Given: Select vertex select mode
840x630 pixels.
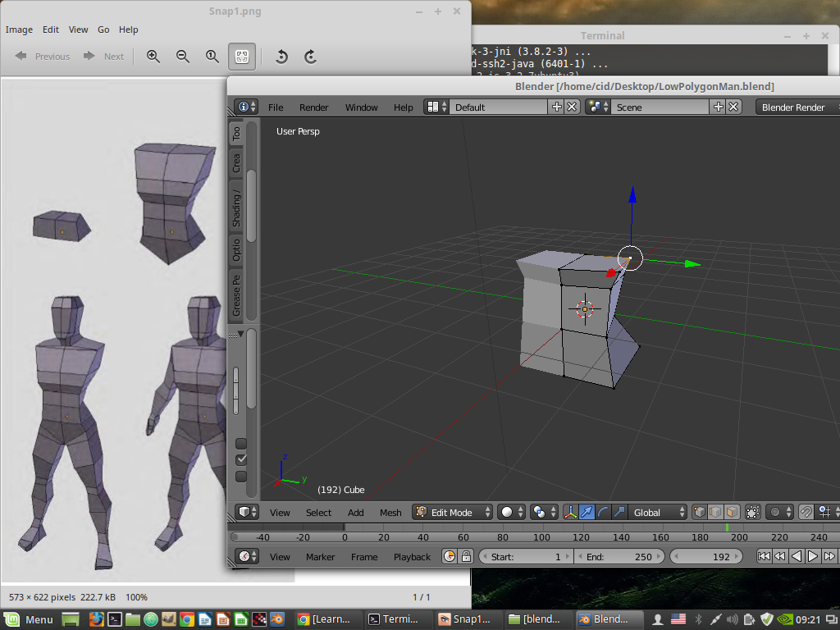Looking at the screenshot, I should coord(699,512).
